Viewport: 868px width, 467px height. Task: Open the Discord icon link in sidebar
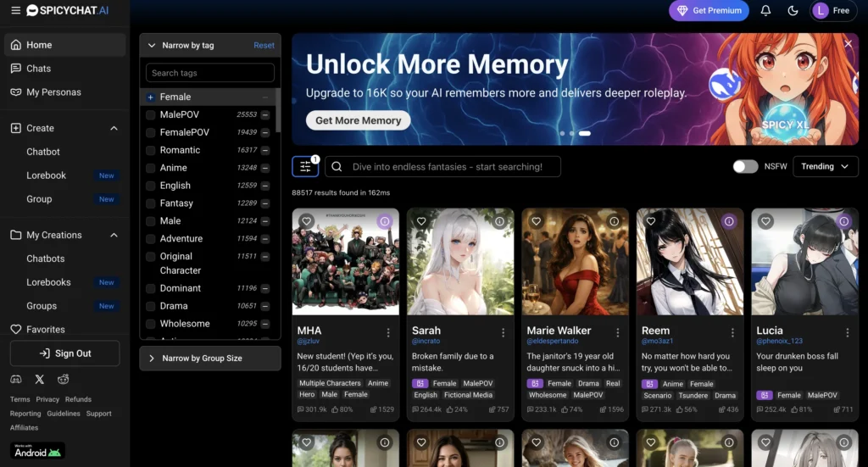click(16, 379)
